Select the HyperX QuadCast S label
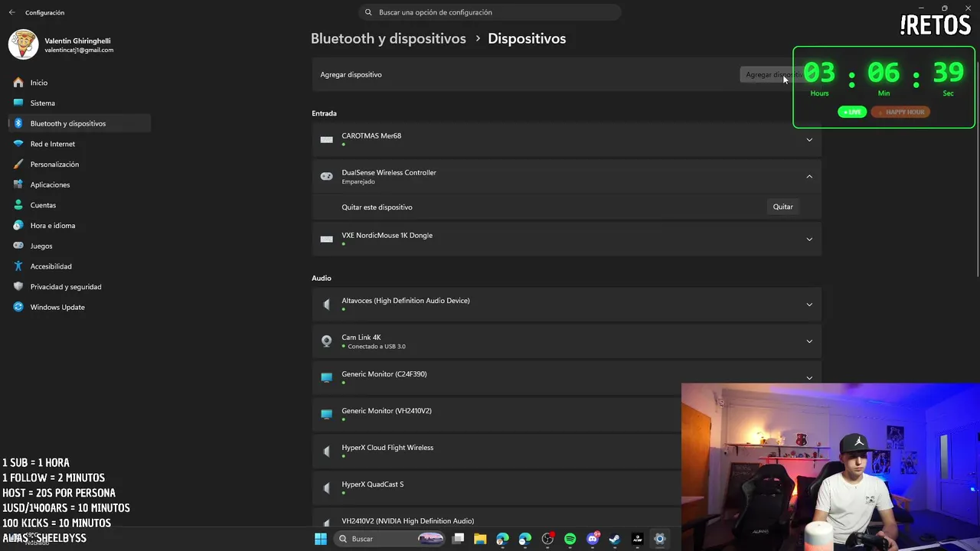Image resolution: width=980 pixels, height=551 pixels. [x=372, y=484]
